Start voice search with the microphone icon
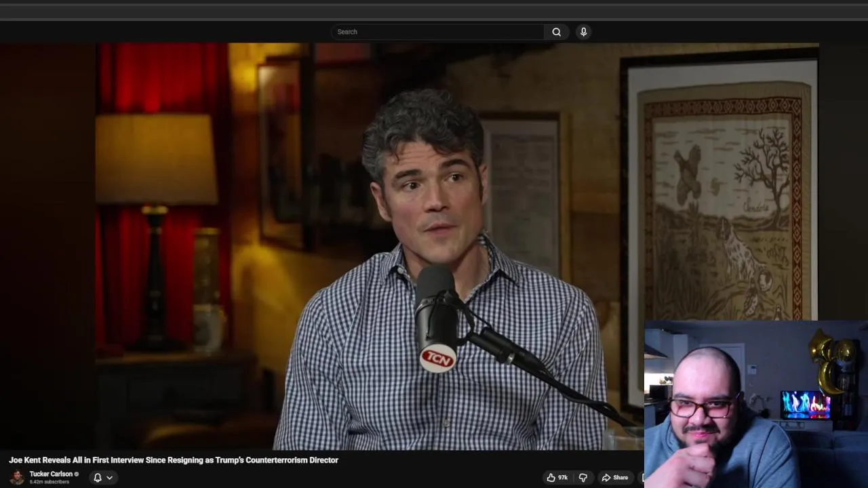868x488 pixels. (583, 32)
